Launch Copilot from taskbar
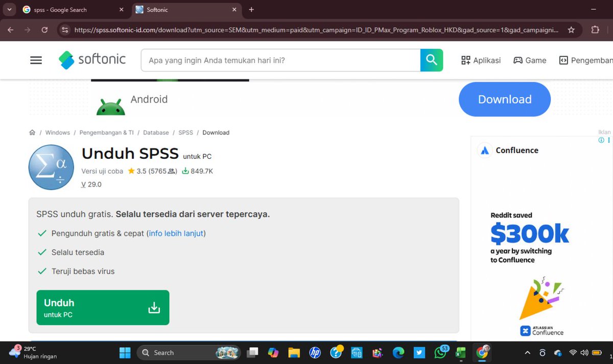Screen dimensions: 613x364 click(273, 353)
